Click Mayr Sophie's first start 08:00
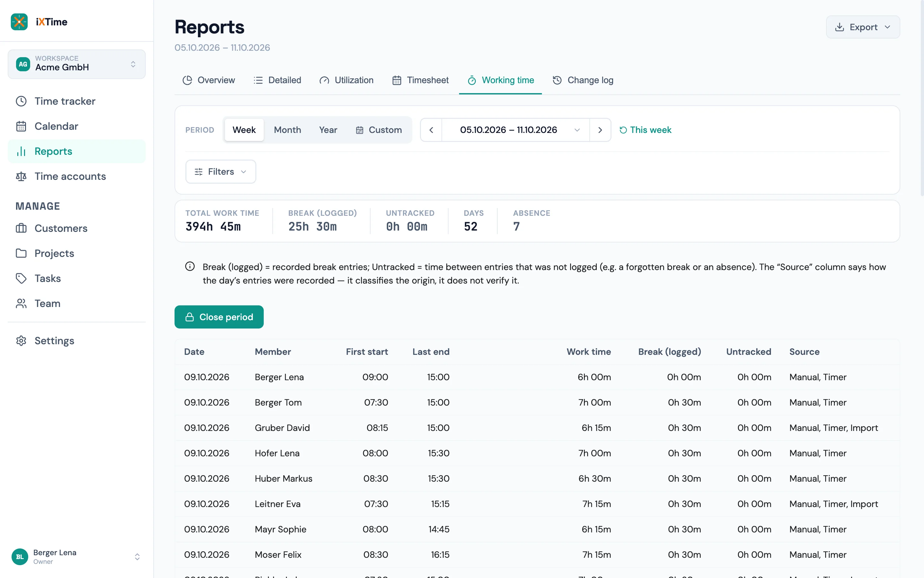 [x=375, y=530]
